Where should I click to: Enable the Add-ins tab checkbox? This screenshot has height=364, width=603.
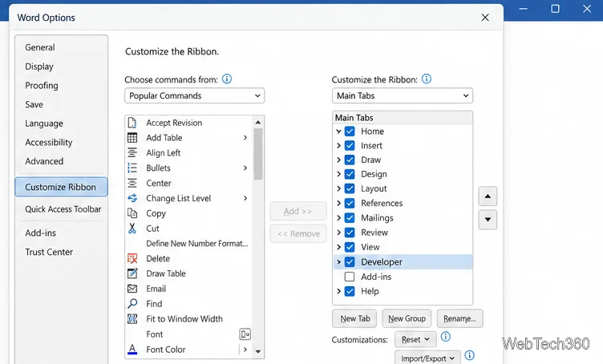[x=350, y=277]
